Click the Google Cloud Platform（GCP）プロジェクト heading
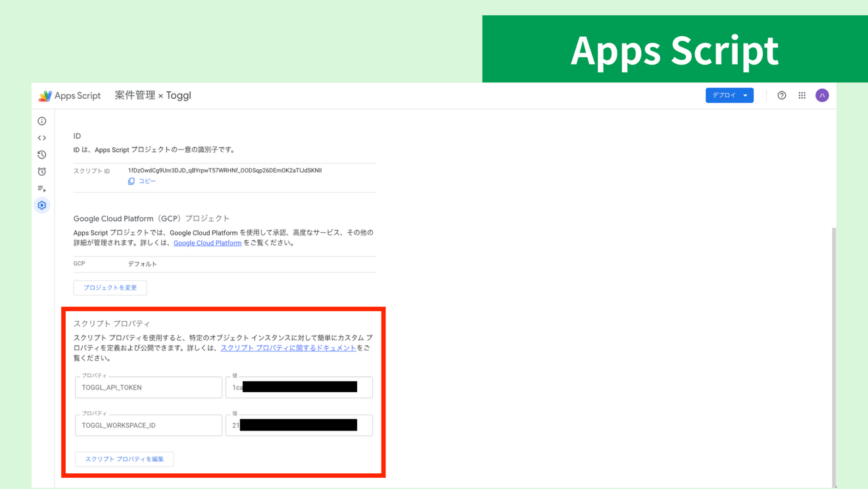Viewport: 868px width, 489px height. (151, 219)
